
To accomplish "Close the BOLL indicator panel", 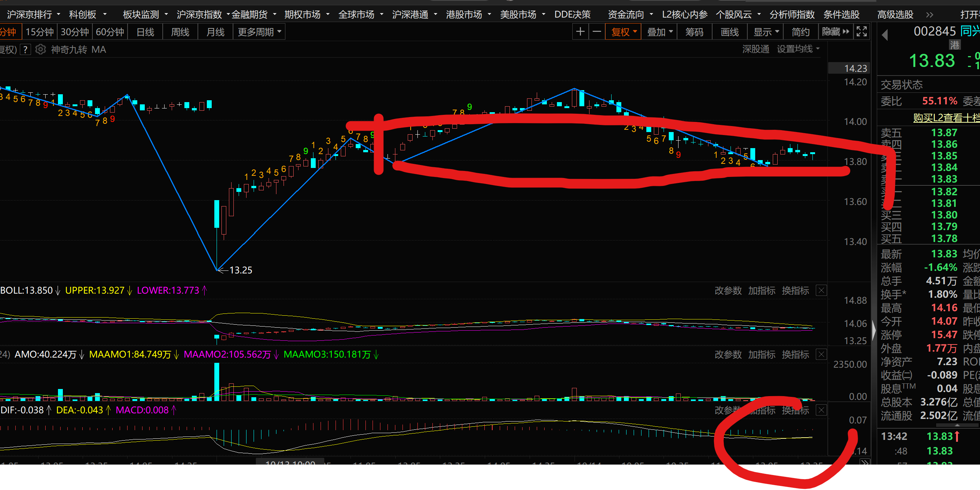I will [x=821, y=291].
